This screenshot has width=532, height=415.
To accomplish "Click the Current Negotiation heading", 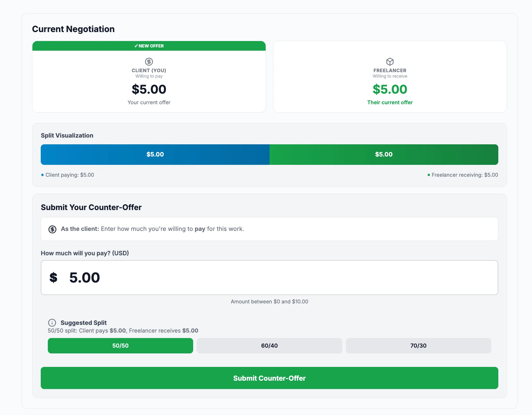I will [73, 29].
